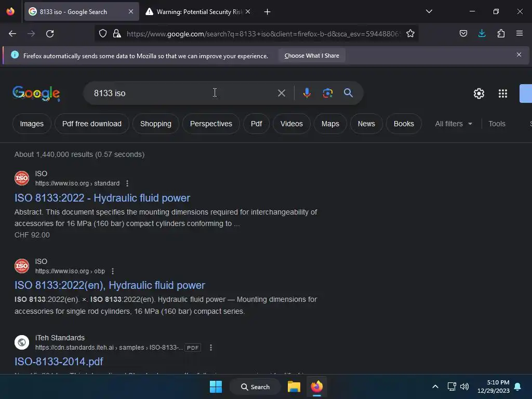The width and height of the screenshot is (532, 399).
Task: Select the Pdf filter chip
Action: (x=256, y=124)
